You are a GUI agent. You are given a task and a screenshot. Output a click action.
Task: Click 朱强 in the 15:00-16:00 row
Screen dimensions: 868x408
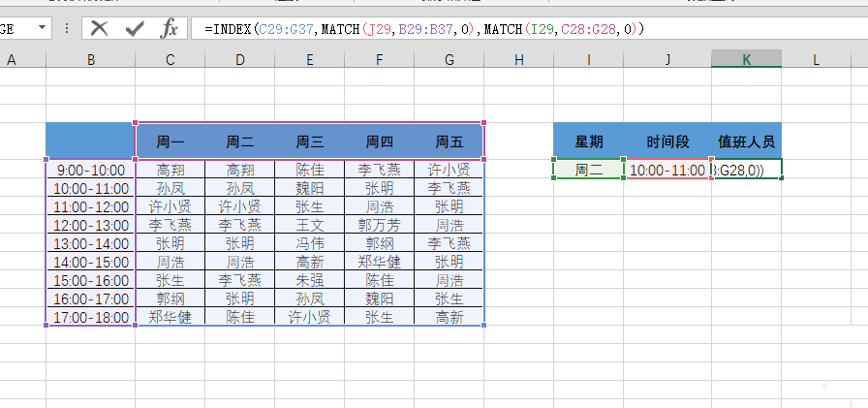coord(309,281)
